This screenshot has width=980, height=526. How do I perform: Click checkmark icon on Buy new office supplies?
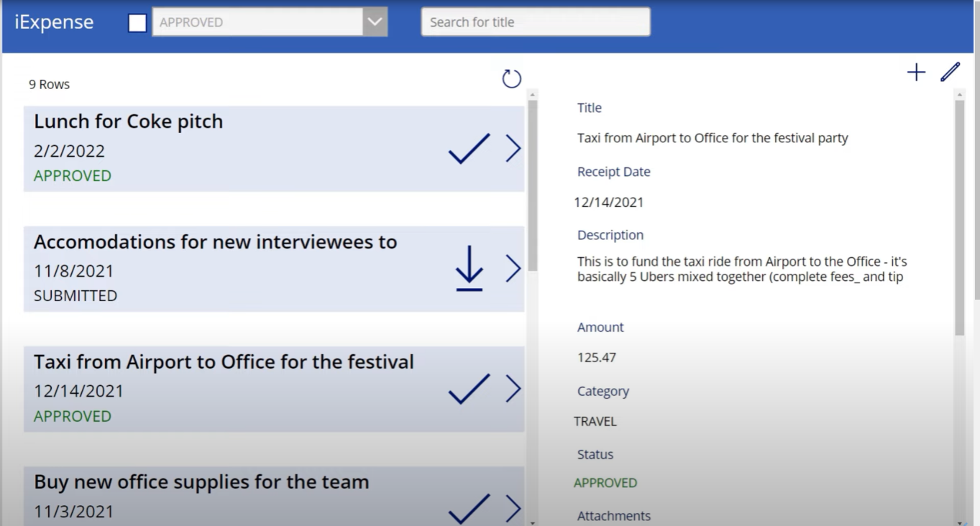coord(469,508)
